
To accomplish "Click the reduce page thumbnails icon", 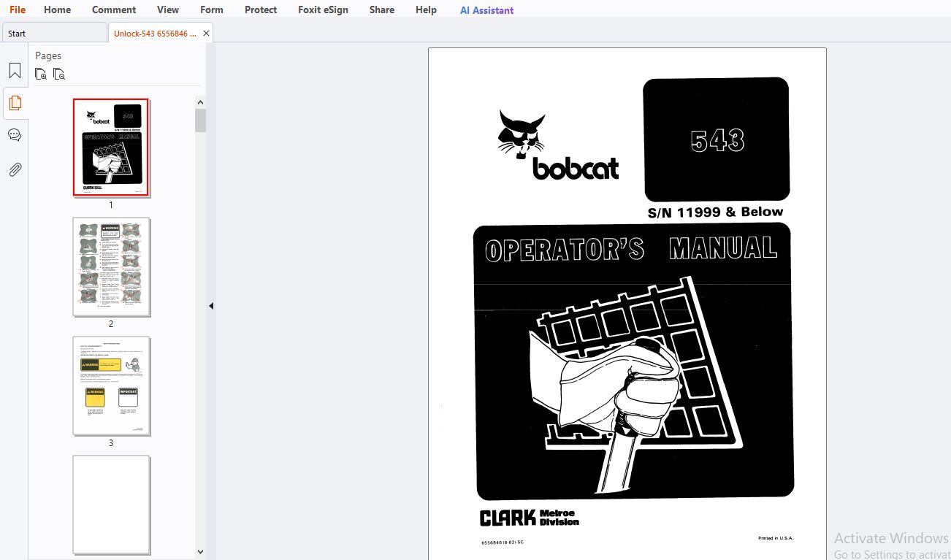I will pyautogui.click(x=59, y=74).
